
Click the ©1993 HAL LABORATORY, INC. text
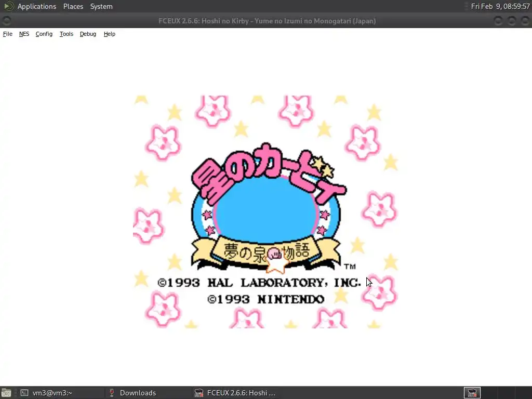tap(259, 283)
